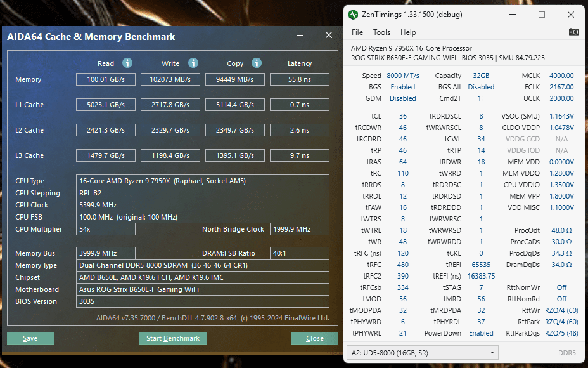The width and height of the screenshot is (588, 368).
Task: Click the ProcOdt value 48.0 Ω
Action: 561,230
